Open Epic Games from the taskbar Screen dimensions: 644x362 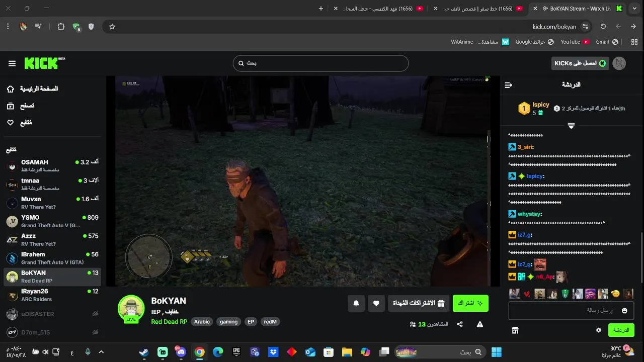(236, 352)
